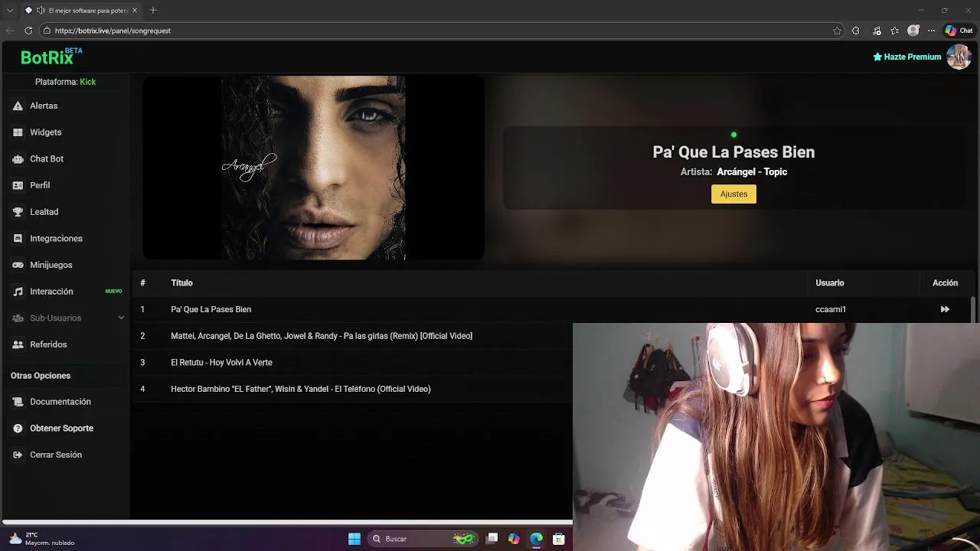The image size is (980, 551).
Task: Click the song title heading 'Pa' Que La Pases Bien'
Action: [x=733, y=152]
